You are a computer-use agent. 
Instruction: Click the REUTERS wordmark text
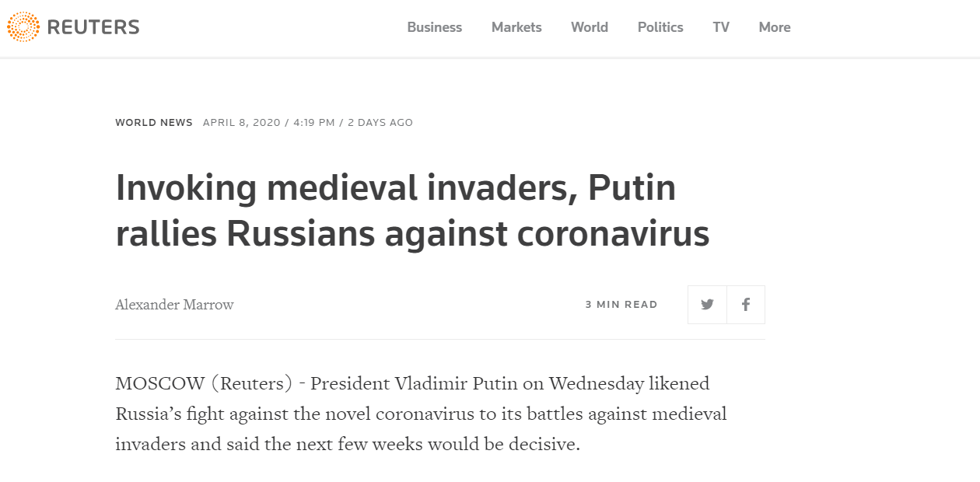(93, 27)
